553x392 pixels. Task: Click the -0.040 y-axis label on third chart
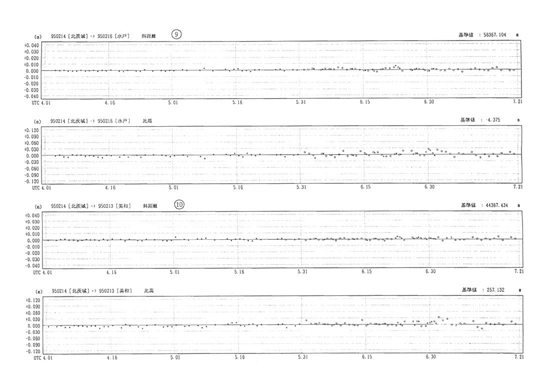[x=31, y=266]
